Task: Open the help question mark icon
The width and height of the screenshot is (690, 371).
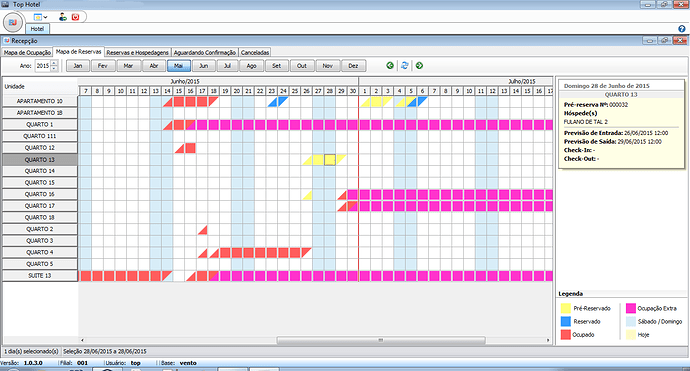Action: [682, 29]
